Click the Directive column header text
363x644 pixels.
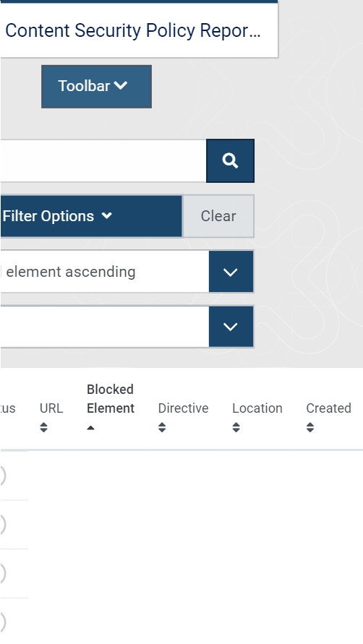click(x=184, y=408)
